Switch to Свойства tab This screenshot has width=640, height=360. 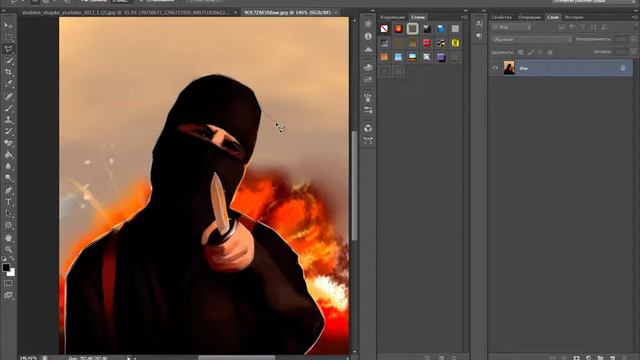click(502, 17)
